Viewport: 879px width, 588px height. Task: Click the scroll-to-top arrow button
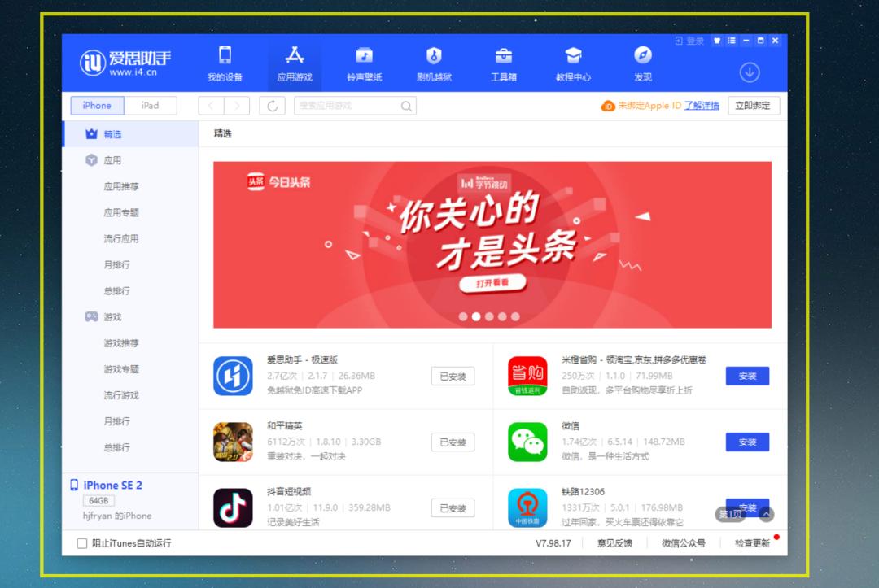click(x=767, y=514)
